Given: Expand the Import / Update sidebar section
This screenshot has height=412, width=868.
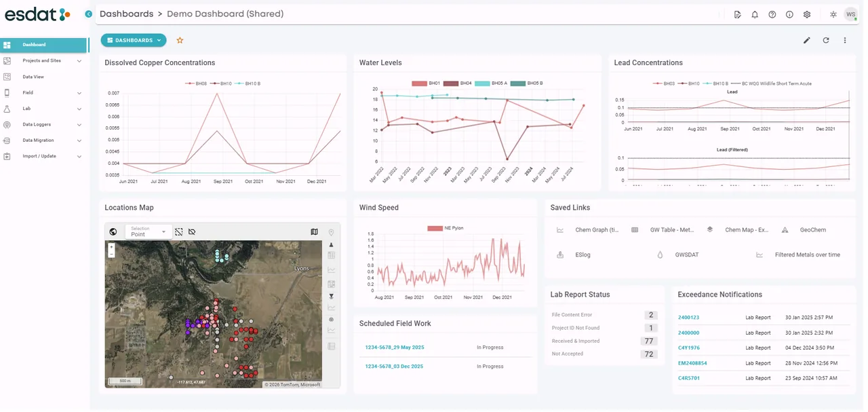Looking at the screenshot, I should point(45,156).
